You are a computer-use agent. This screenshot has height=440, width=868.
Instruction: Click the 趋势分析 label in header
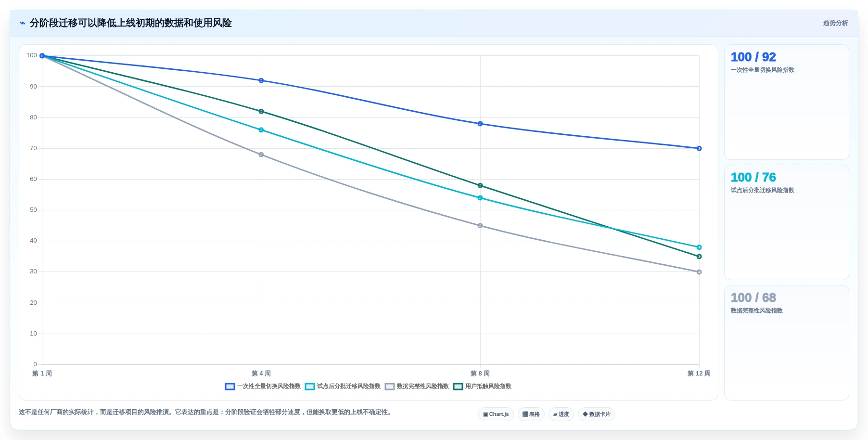pyautogui.click(x=835, y=23)
